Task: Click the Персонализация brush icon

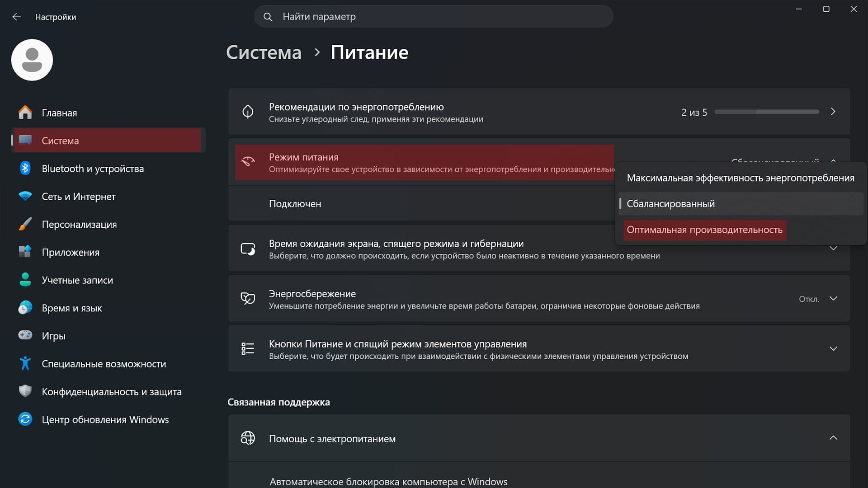Action: tap(25, 224)
